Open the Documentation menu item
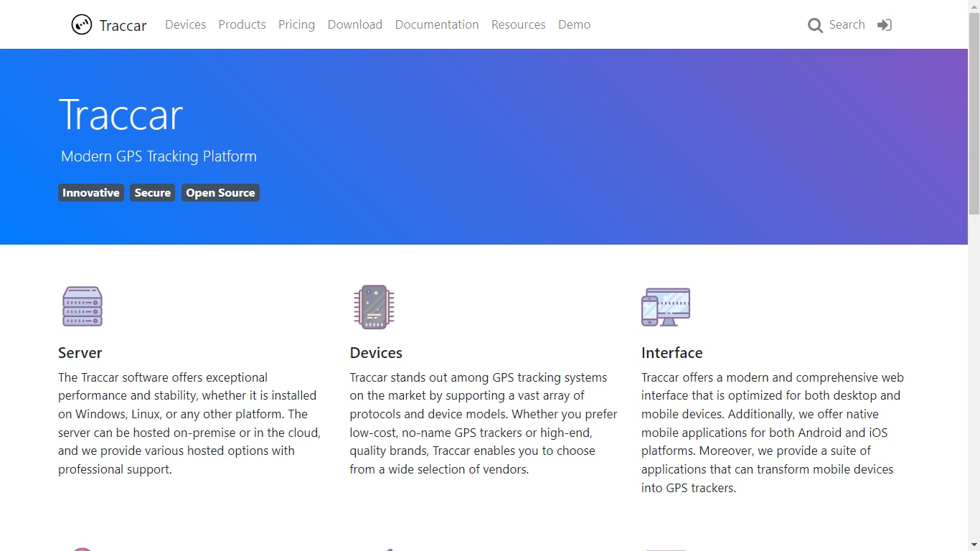The height and width of the screenshot is (551, 980). [437, 24]
